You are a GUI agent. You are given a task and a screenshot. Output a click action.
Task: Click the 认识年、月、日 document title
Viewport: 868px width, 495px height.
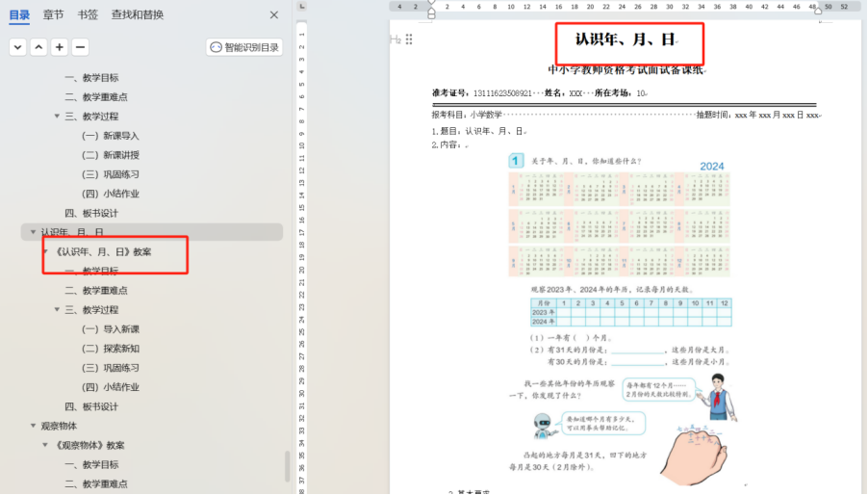[x=625, y=39]
